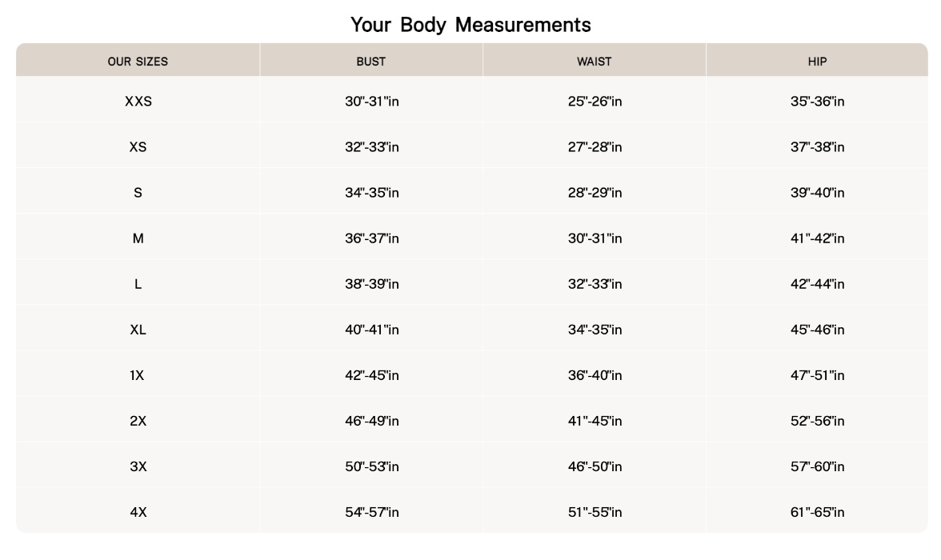
Task: Select the 3X size label
Action: pos(138,466)
